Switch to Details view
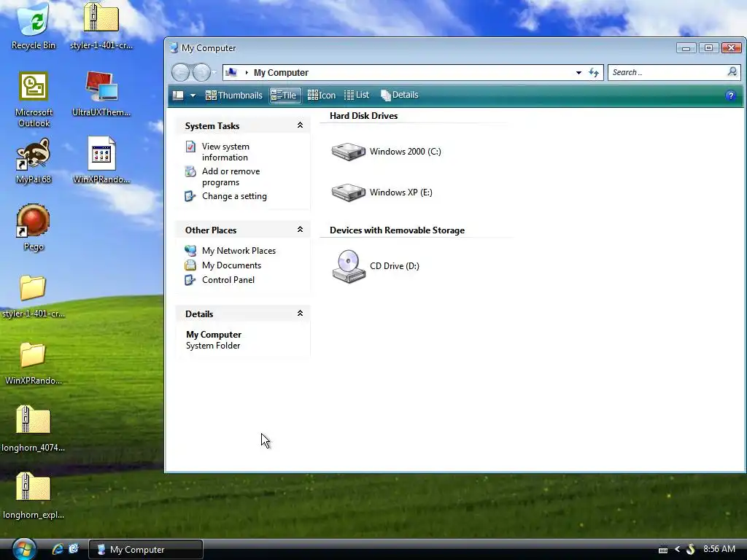 (400, 96)
